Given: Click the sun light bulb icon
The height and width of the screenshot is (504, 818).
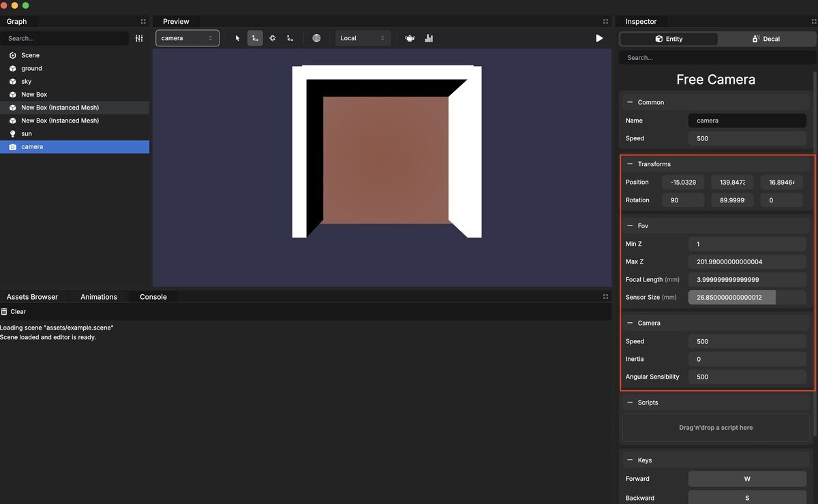Looking at the screenshot, I should coord(12,133).
